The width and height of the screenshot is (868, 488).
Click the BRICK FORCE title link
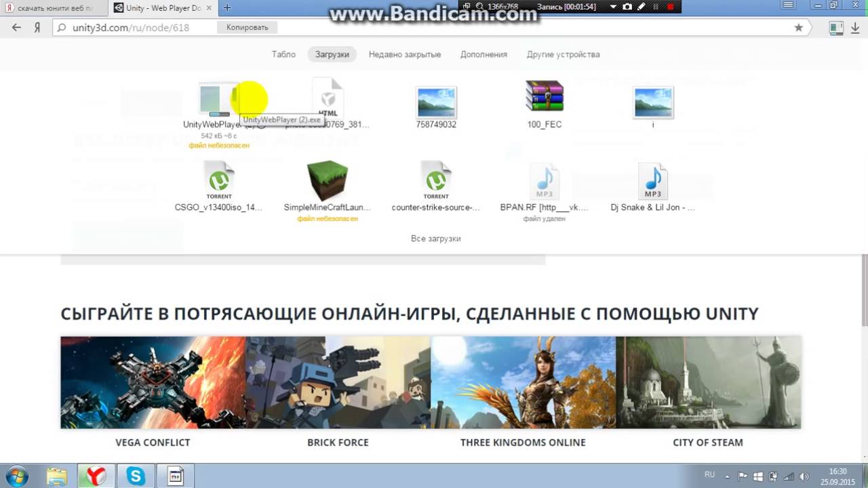tap(338, 443)
